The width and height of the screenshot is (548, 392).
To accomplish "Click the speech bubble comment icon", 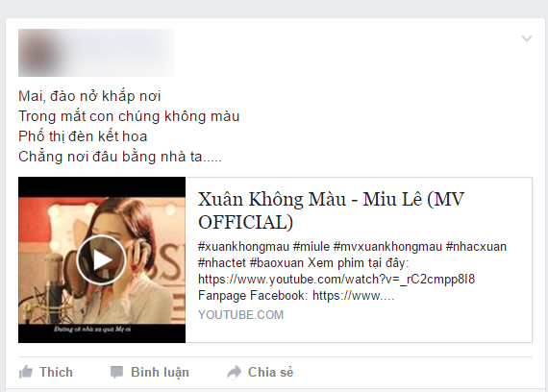I will pos(116,372).
